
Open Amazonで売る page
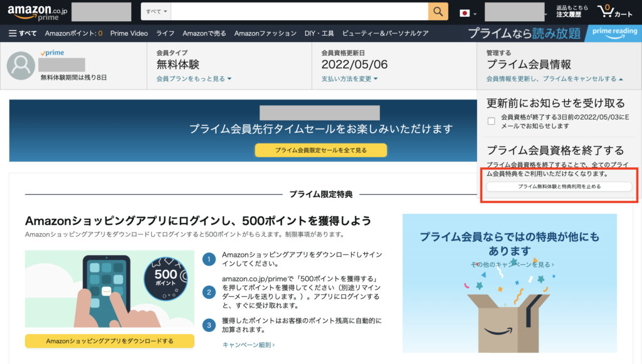click(x=204, y=33)
